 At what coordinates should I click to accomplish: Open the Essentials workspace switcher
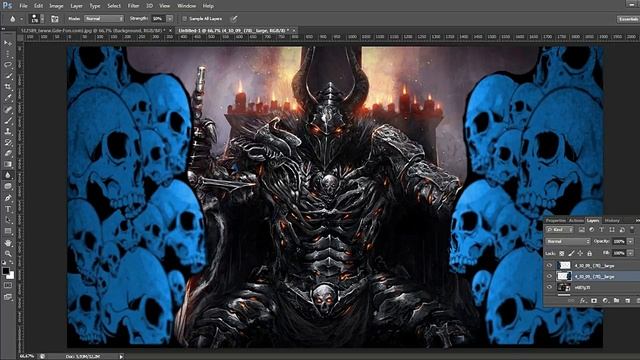[x=628, y=19]
